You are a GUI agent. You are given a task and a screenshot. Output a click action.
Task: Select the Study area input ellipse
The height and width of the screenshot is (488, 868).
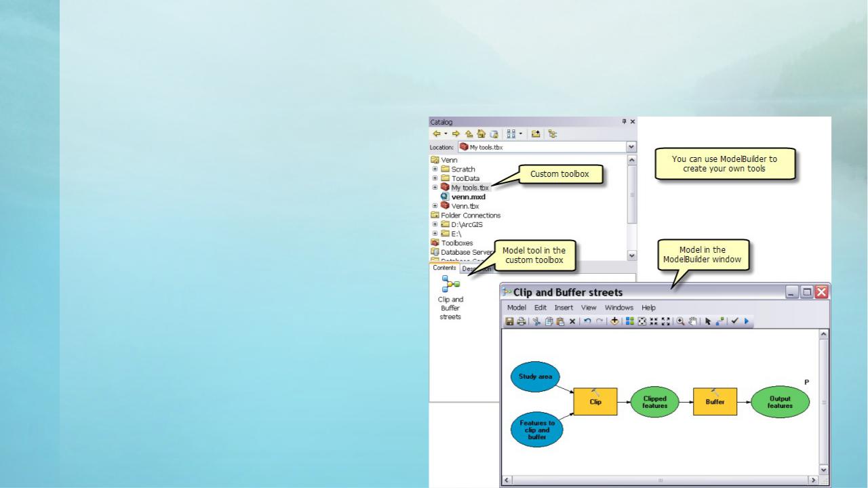tap(536, 376)
